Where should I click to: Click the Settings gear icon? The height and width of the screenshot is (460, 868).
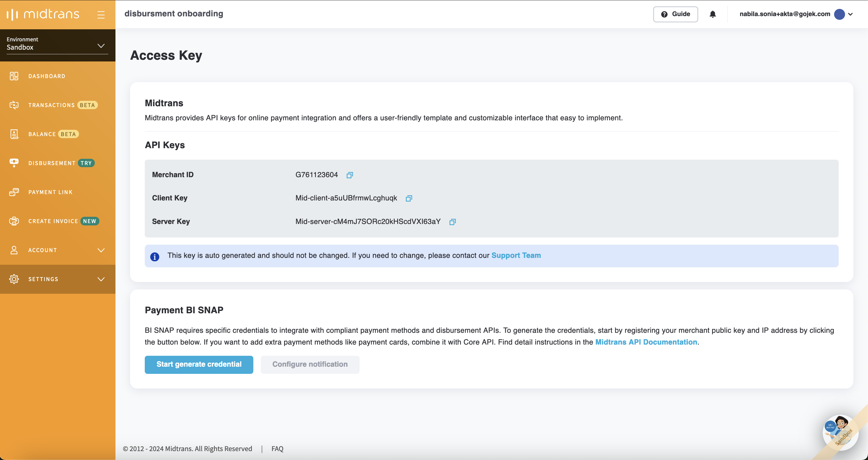click(14, 279)
